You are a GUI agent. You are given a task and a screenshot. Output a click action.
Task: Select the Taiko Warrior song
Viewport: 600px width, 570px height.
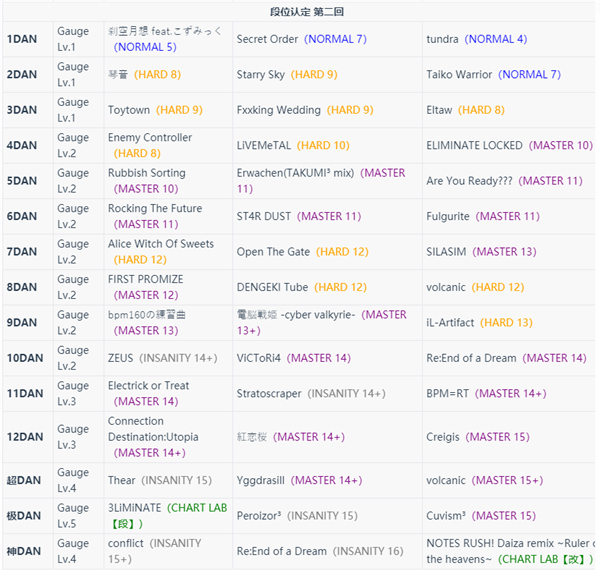click(x=459, y=75)
